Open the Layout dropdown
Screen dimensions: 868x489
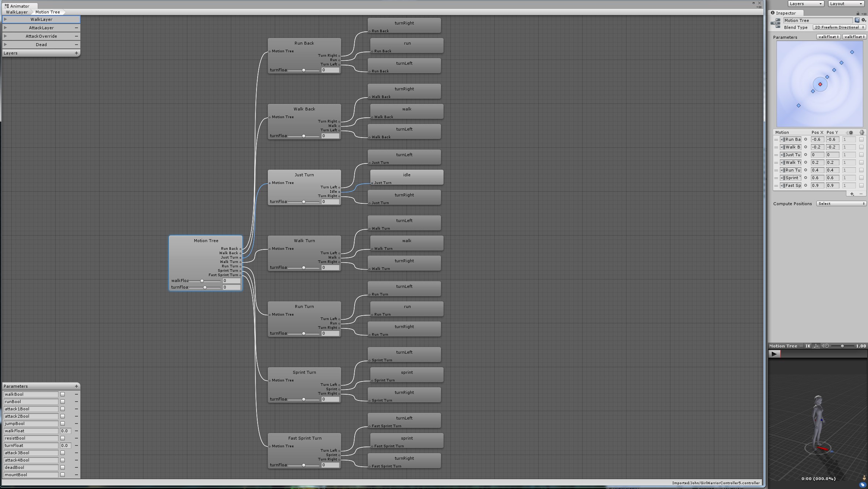coord(846,4)
